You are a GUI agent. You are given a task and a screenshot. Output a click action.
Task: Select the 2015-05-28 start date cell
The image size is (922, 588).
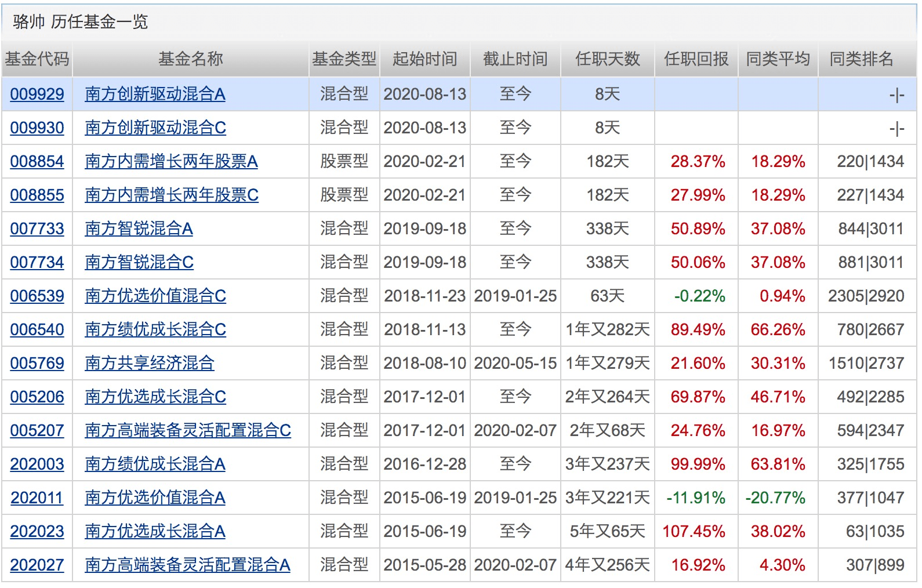(x=425, y=565)
